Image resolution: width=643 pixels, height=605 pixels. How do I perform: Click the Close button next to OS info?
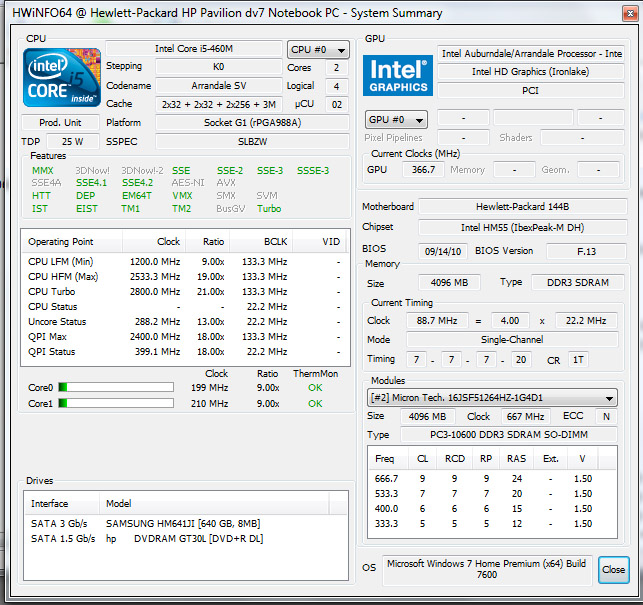[613, 570]
